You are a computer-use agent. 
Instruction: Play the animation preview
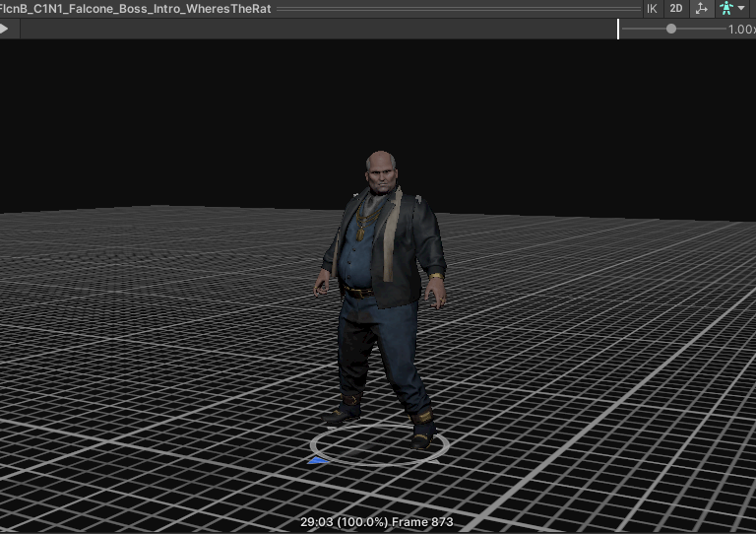pyautogui.click(x=4, y=29)
